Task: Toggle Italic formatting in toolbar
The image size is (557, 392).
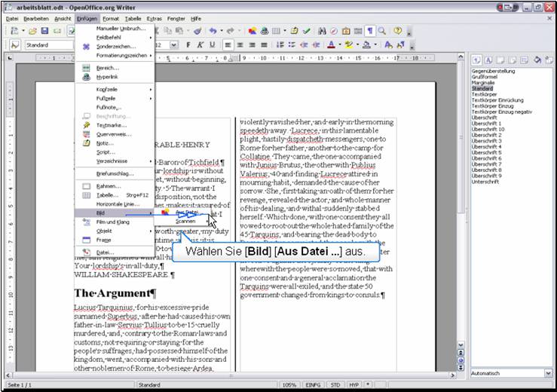Action: tap(200, 45)
